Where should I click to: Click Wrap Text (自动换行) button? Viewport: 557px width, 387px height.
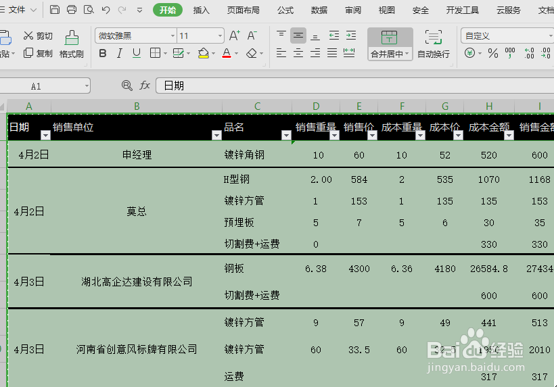(433, 44)
